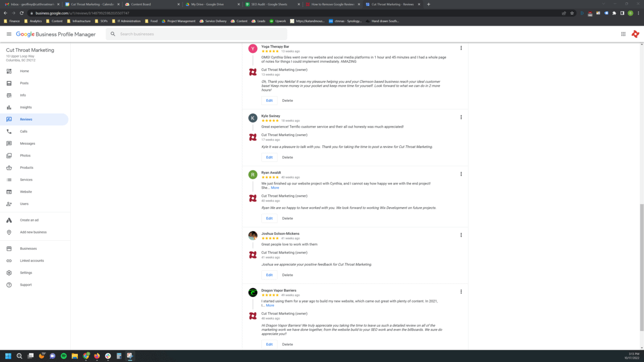Image resolution: width=644 pixels, height=362 pixels.
Task: Open the Project Management bookmark
Action: [178, 21]
